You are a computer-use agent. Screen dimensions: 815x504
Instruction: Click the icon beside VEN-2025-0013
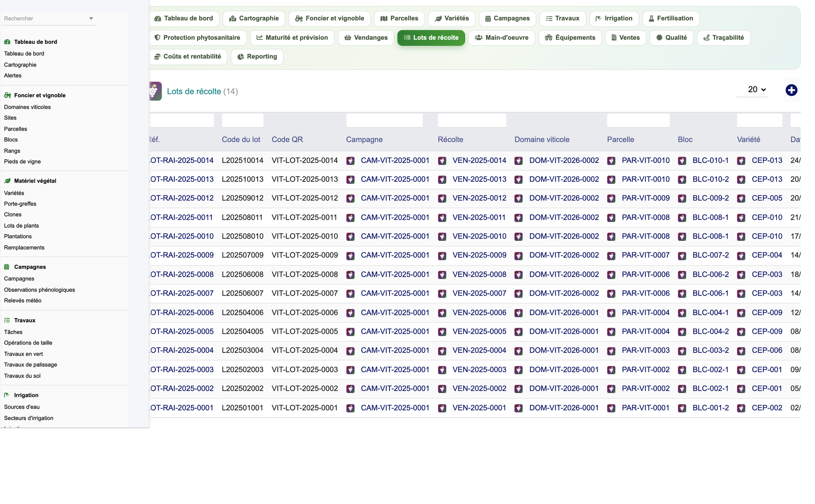click(x=442, y=180)
